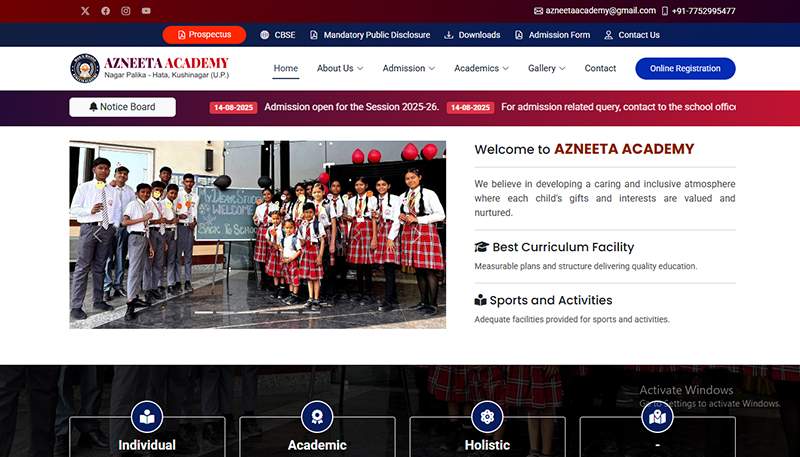Open the red Prospectus button
The height and width of the screenshot is (457, 800).
click(204, 35)
